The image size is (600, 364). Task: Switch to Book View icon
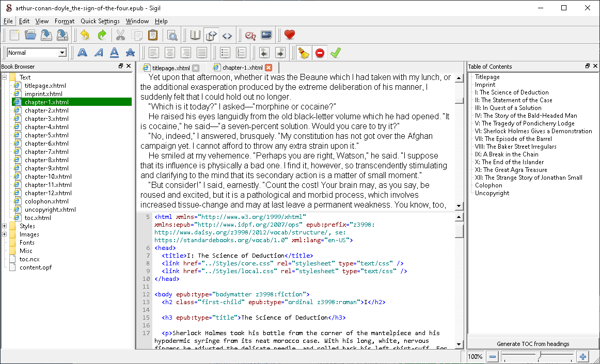(x=195, y=35)
